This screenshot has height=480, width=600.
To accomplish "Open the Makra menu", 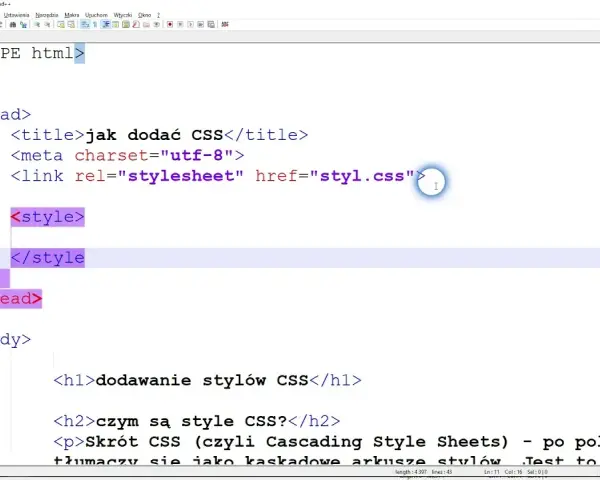I will [72, 15].
